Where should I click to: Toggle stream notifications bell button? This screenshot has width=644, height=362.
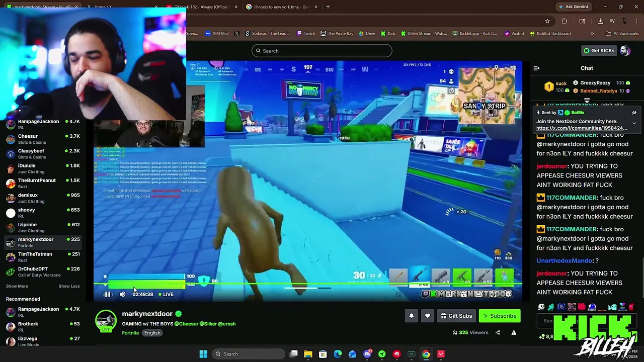[411, 316]
